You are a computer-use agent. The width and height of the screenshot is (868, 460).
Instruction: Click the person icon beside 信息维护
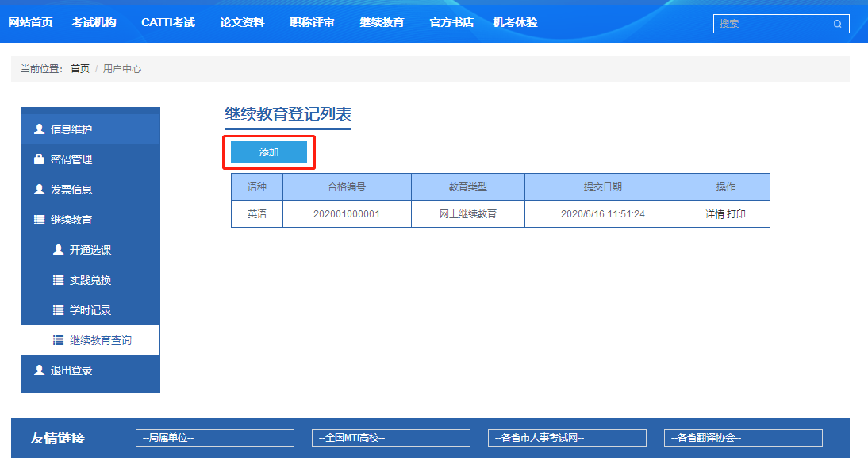tap(39, 129)
